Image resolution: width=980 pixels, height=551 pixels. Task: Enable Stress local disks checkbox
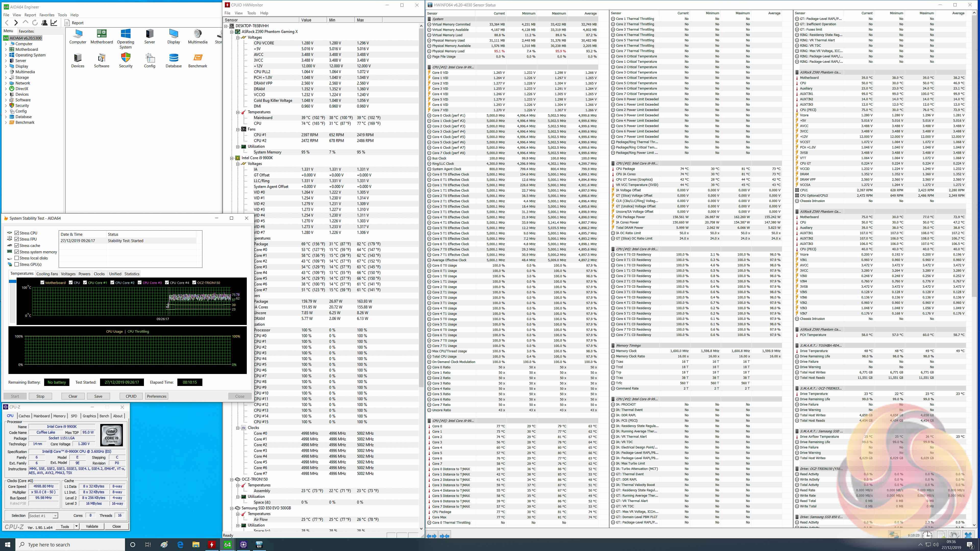pos(17,258)
